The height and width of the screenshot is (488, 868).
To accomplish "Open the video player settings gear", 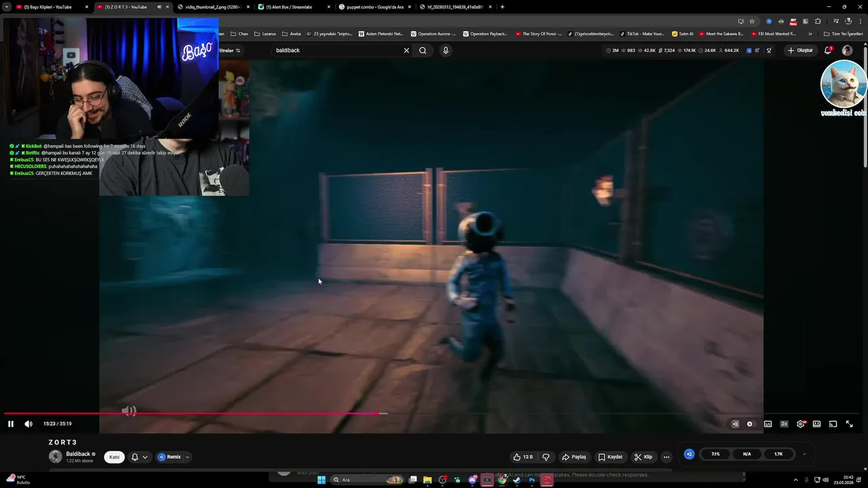I will (801, 424).
